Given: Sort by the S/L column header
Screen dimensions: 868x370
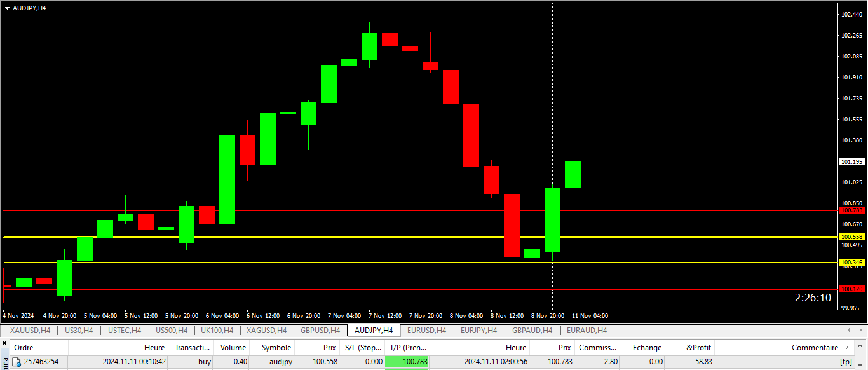Looking at the screenshot, I should tap(362, 348).
